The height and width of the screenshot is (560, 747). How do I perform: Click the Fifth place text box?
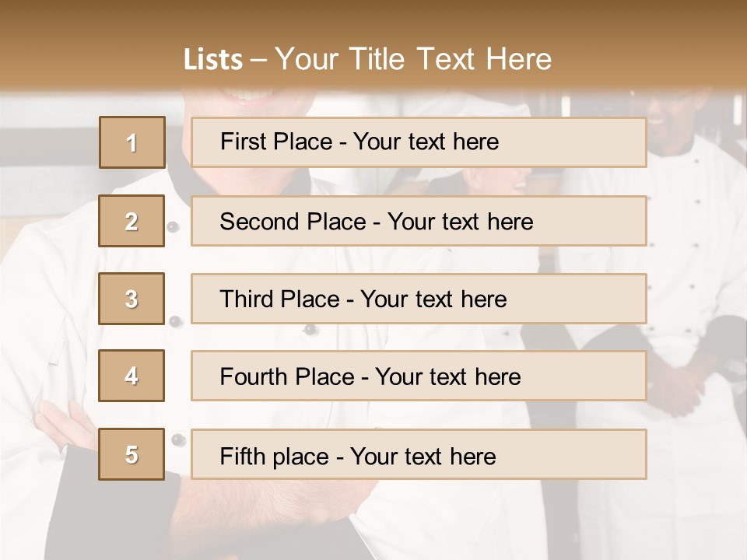point(419,454)
